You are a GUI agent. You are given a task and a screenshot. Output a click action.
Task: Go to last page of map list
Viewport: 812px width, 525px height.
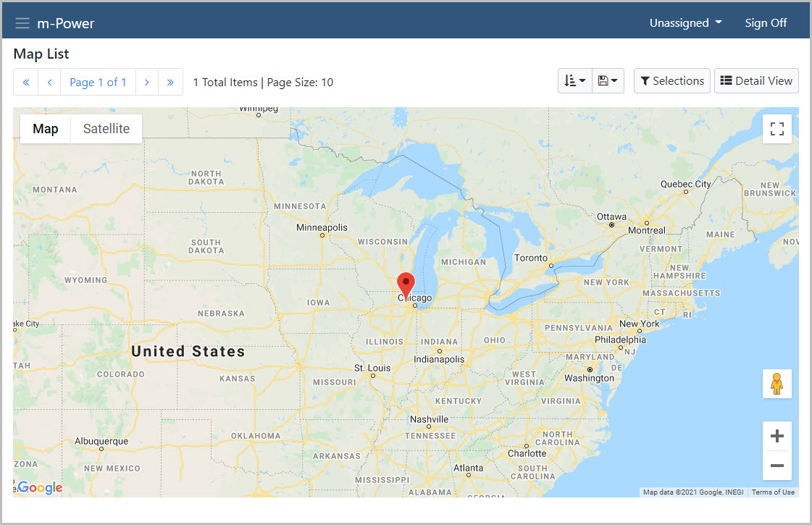click(x=170, y=83)
